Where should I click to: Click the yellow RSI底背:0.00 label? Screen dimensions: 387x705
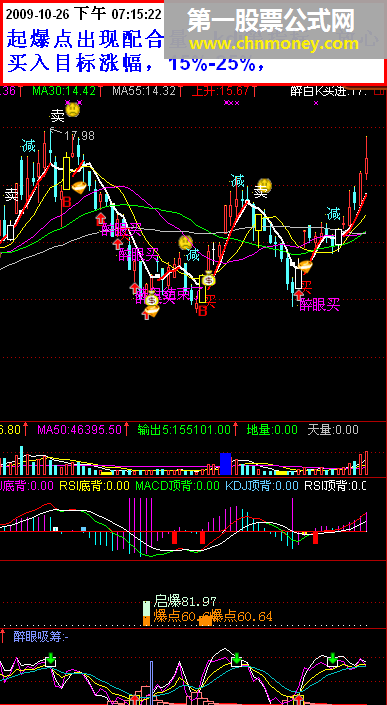[94, 486]
